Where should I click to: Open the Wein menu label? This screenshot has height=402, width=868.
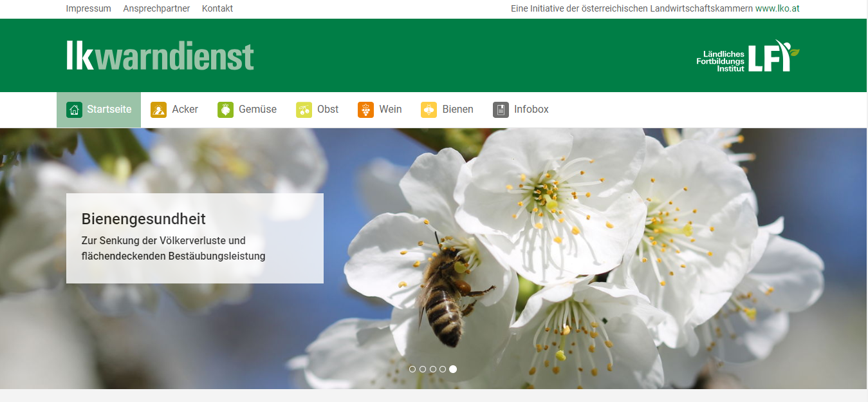pos(391,110)
